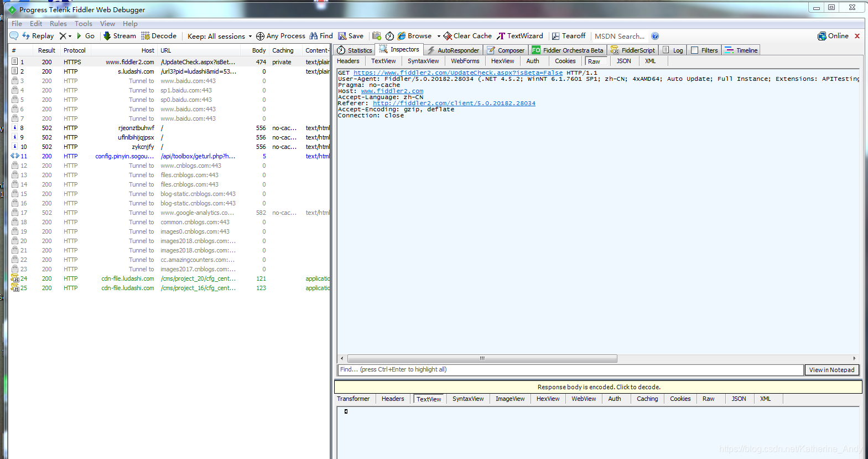The image size is (868, 459).
Task: Open the Timeline tab
Action: (x=741, y=50)
